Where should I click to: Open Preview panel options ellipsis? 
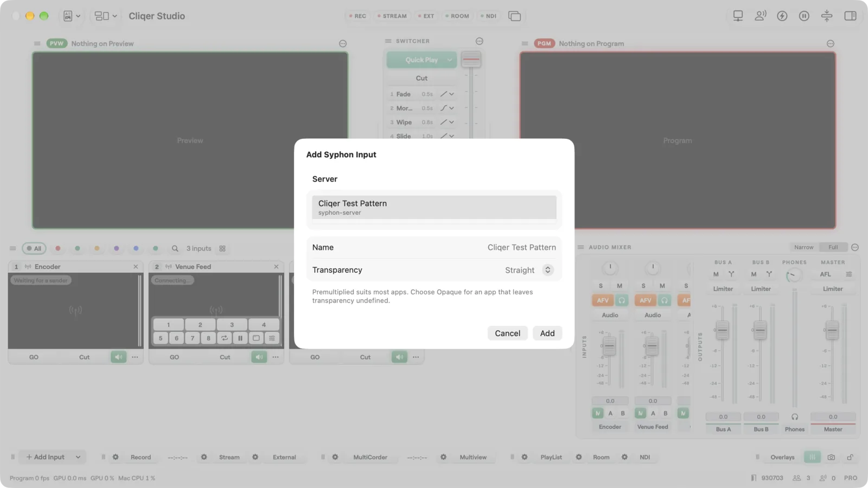pyautogui.click(x=343, y=44)
